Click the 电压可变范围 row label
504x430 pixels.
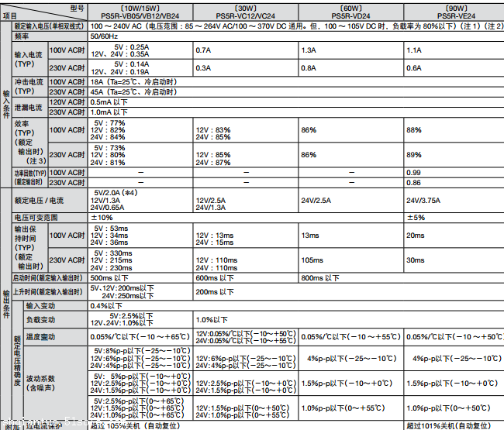pos(50,218)
